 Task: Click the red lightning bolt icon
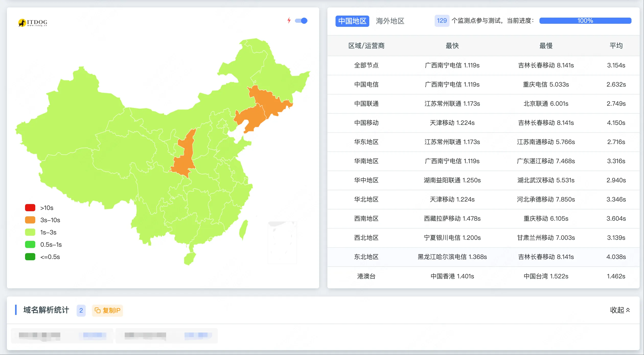pyautogui.click(x=289, y=20)
